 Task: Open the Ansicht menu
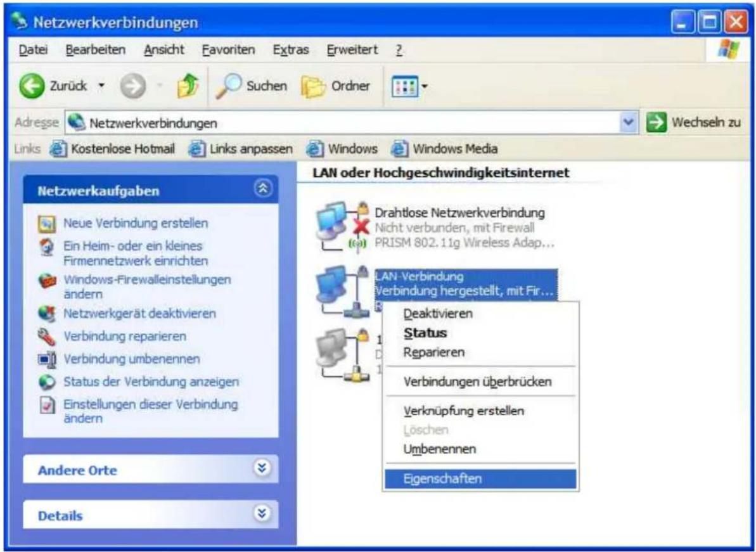(164, 49)
